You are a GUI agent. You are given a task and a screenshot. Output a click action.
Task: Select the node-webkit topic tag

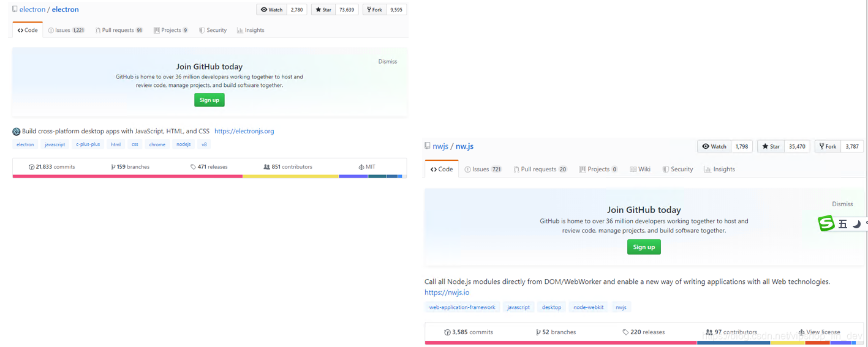[589, 307]
